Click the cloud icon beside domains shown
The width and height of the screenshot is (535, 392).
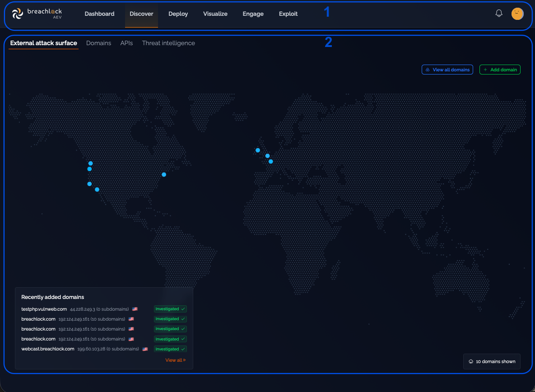click(x=471, y=362)
